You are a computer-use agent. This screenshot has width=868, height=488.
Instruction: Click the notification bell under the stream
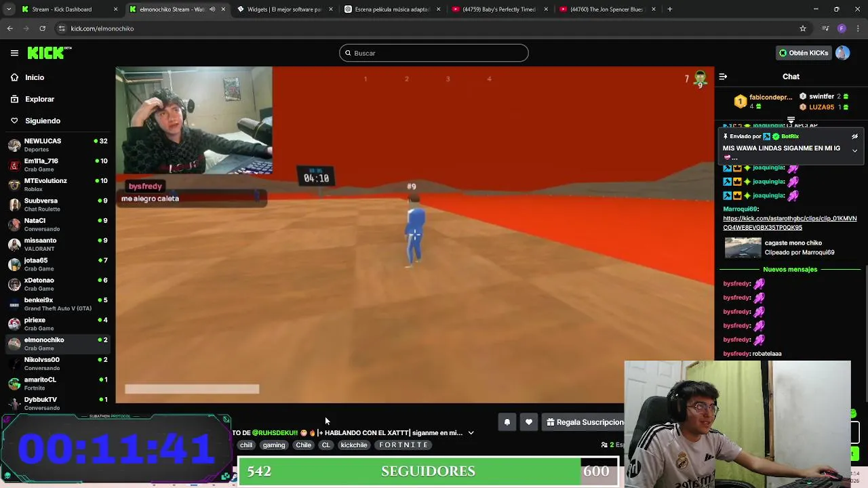[x=507, y=422]
